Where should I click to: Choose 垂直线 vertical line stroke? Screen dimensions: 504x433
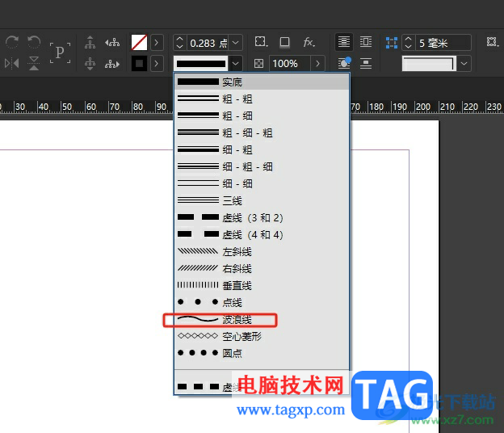[x=262, y=285]
